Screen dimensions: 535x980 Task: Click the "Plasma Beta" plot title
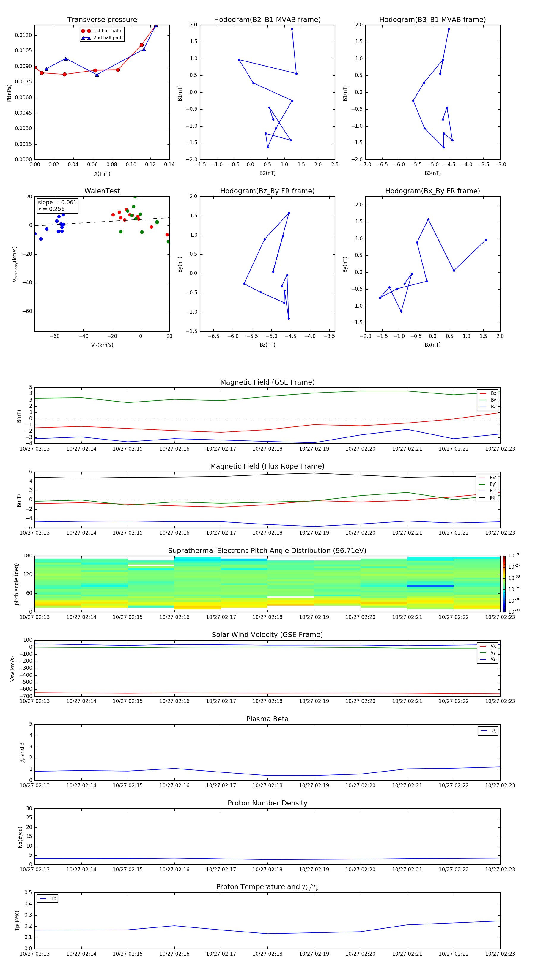267,719
